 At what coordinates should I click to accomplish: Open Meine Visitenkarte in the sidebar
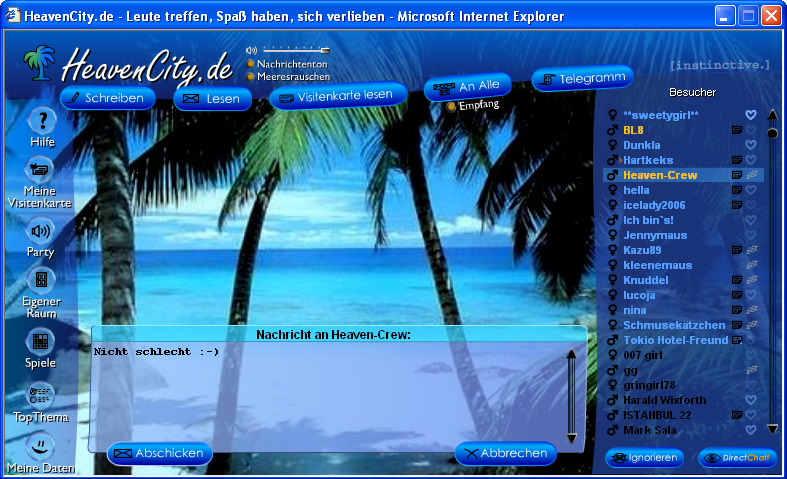[40, 170]
